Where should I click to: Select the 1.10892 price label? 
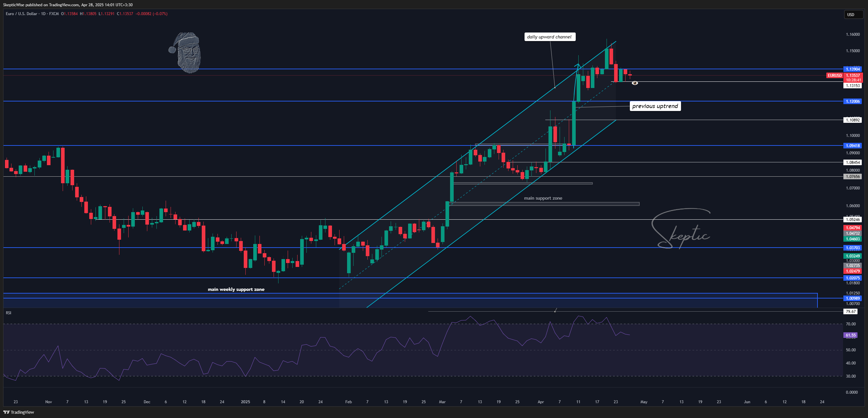[x=853, y=120]
